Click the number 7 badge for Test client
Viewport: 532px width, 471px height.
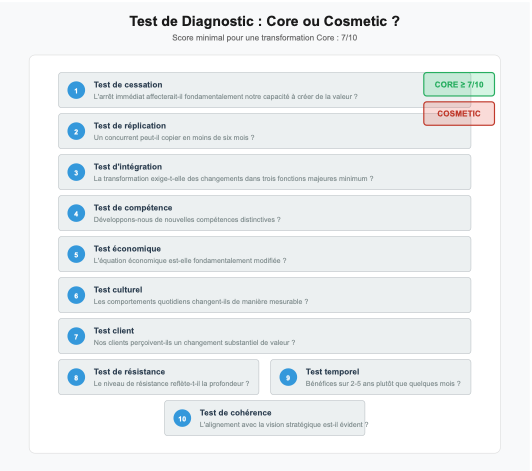[x=76, y=336]
